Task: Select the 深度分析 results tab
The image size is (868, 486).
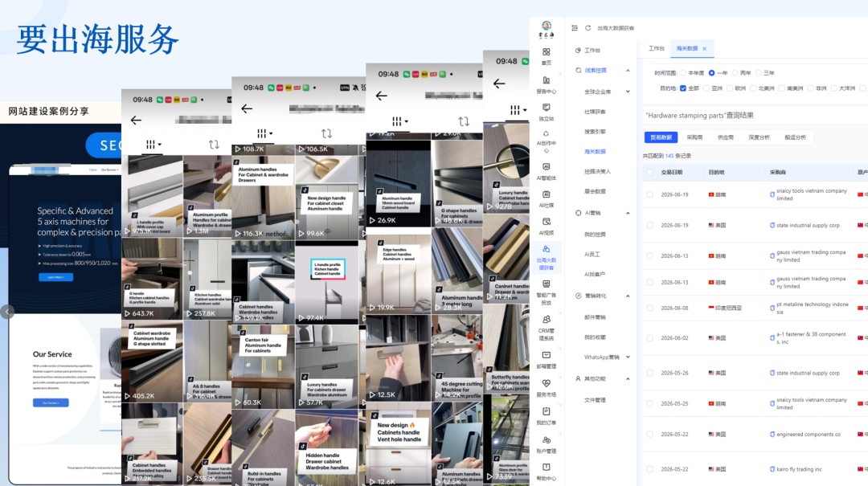Action: [759, 137]
